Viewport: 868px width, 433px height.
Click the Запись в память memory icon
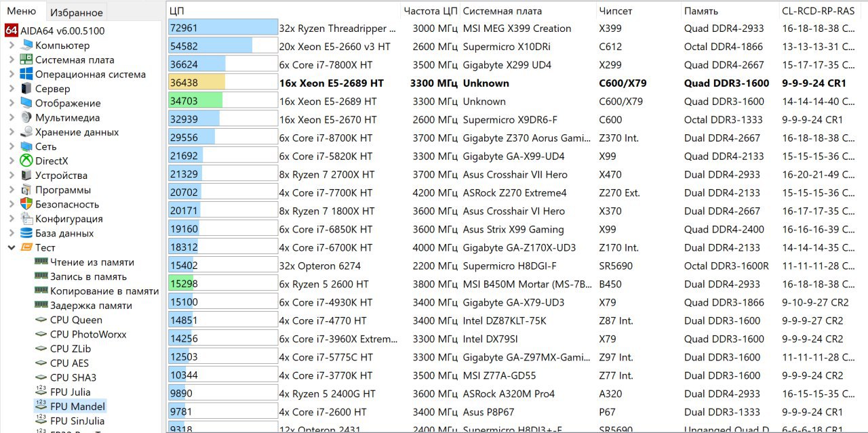(x=41, y=276)
